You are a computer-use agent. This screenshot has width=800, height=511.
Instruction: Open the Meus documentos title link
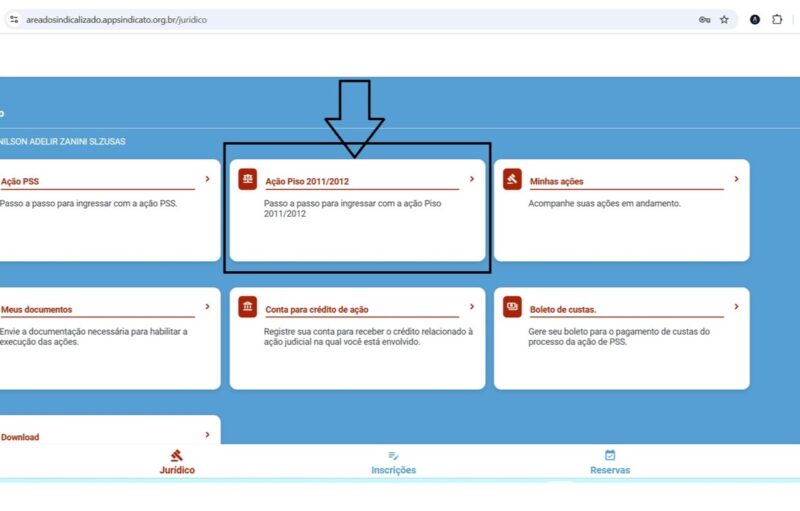pyautogui.click(x=36, y=310)
